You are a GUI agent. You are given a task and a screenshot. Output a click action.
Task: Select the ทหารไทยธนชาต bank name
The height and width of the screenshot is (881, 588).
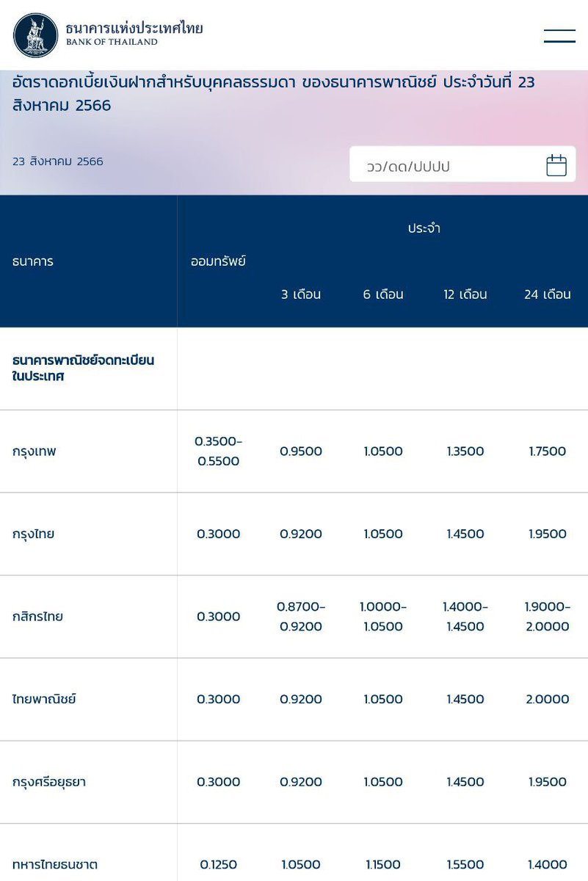pyautogui.click(x=55, y=865)
